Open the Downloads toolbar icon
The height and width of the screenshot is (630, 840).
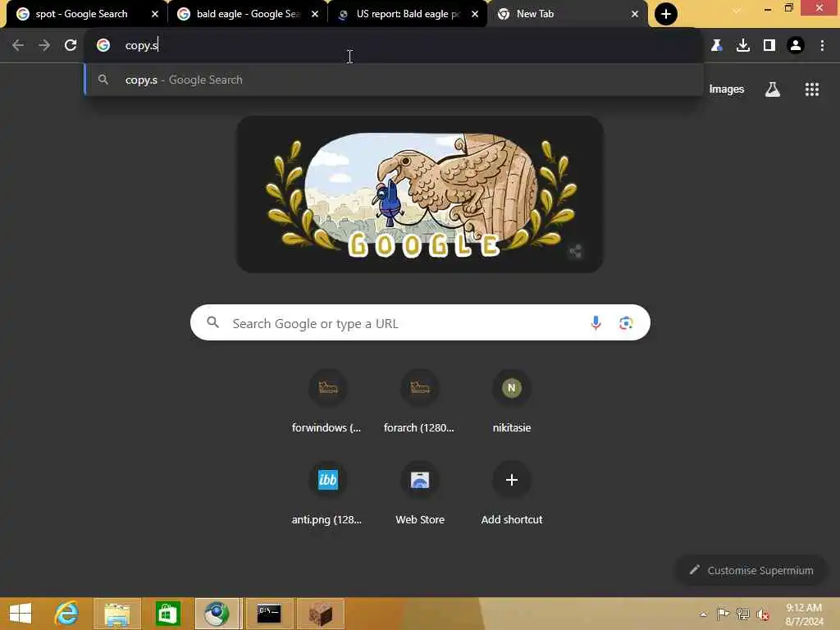pos(743,45)
